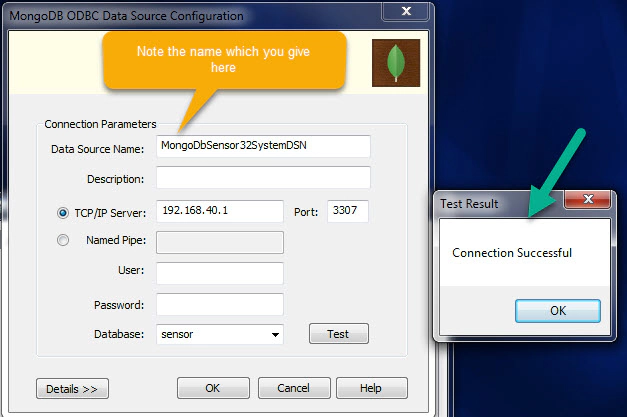Click the Cancel button
The width and height of the screenshot is (627, 417).
click(294, 388)
